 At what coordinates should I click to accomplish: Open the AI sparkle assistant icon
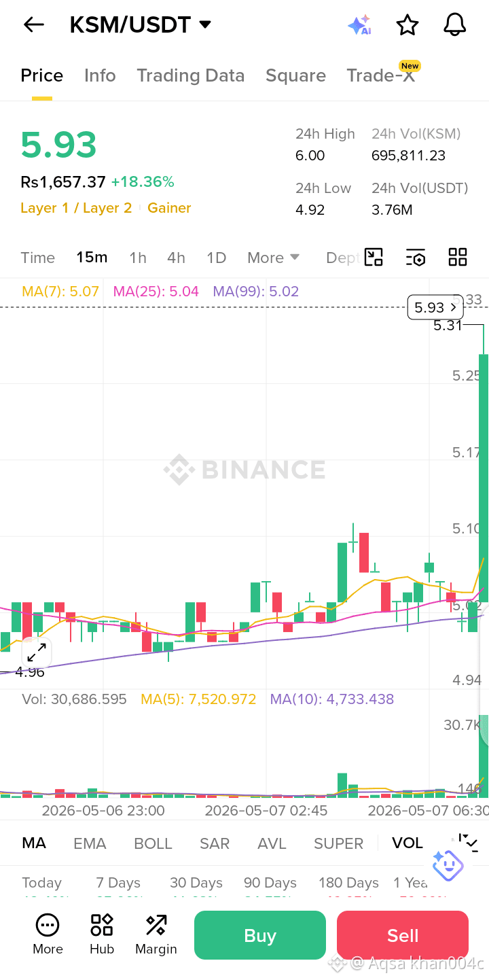359,25
